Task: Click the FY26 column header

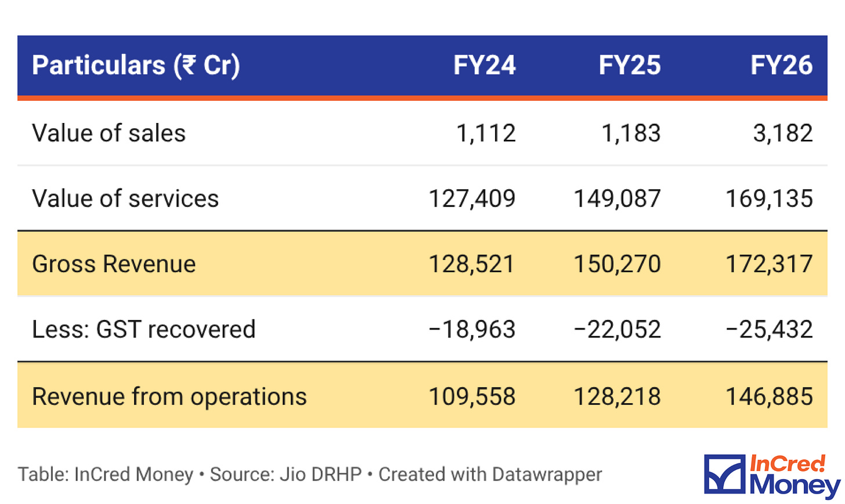Action: [781, 65]
